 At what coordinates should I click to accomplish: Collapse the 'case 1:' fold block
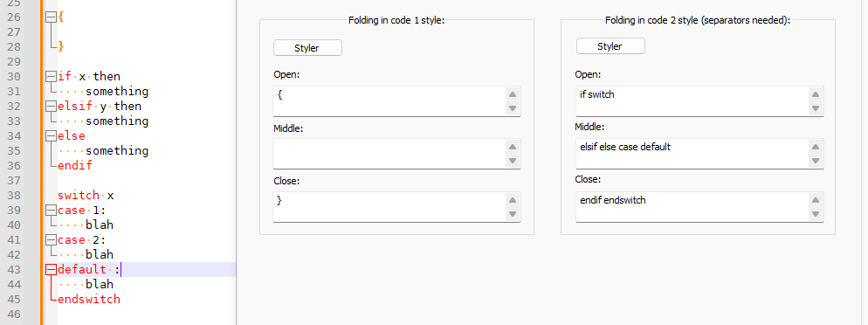pyautogui.click(x=52, y=211)
